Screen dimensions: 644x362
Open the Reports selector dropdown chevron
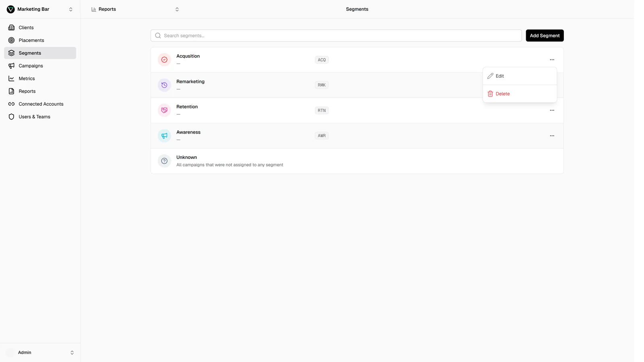(177, 9)
